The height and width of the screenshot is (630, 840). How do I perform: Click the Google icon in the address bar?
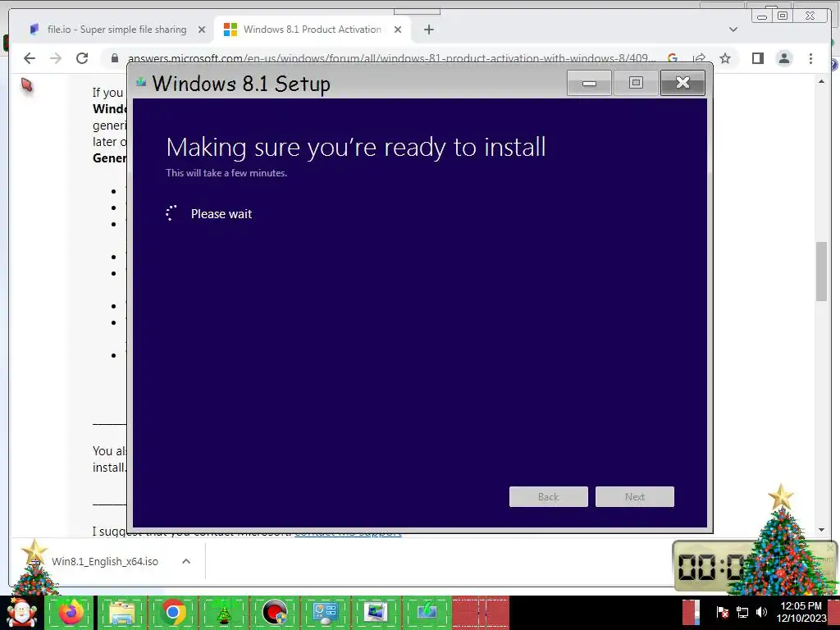673,58
